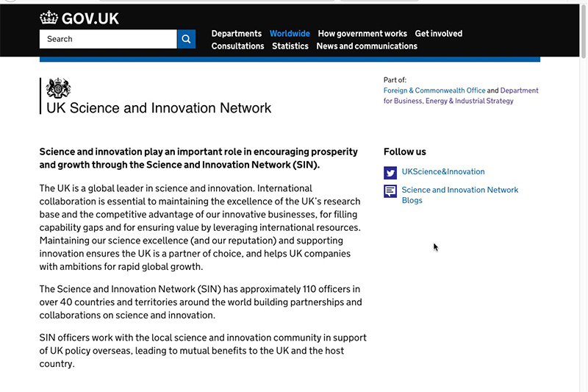Screen dimensions: 588x392
Task: Focus the Search text field
Action: [x=108, y=39]
